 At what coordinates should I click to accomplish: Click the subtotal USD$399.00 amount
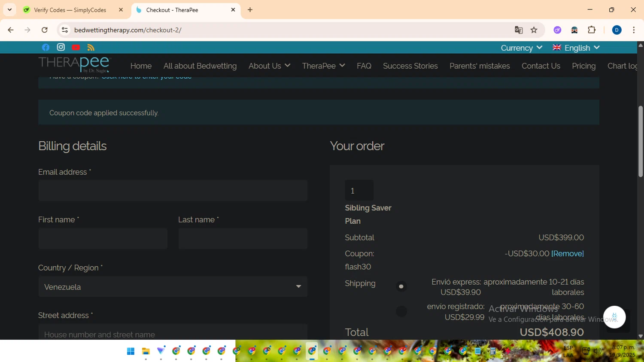tap(561, 237)
